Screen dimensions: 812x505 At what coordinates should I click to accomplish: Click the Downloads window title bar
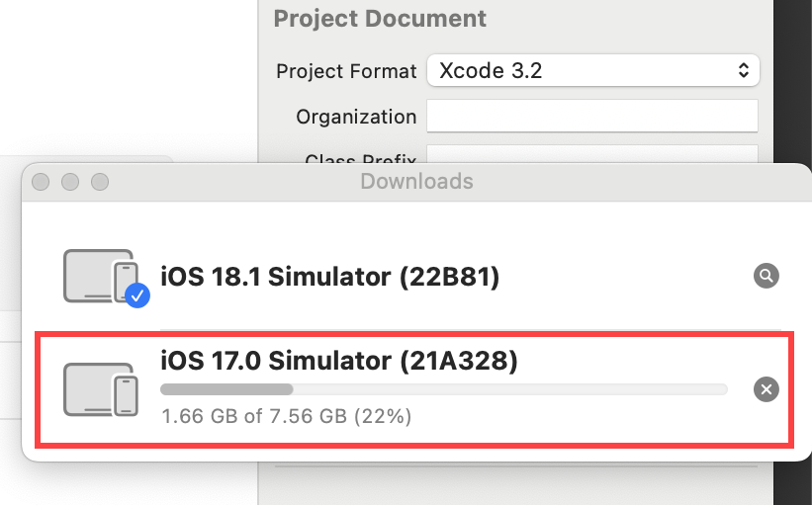tap(416, 182)
